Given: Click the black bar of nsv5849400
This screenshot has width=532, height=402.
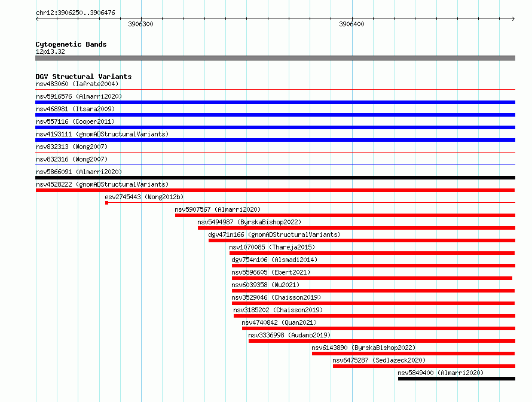Looking at the screenshot, I should click(457, 379).
